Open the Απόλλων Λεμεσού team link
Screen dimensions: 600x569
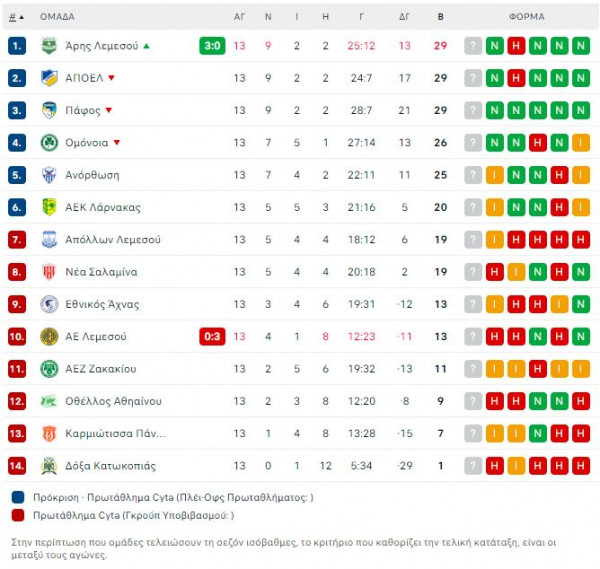pyautogui.click(x=113, y=240)
